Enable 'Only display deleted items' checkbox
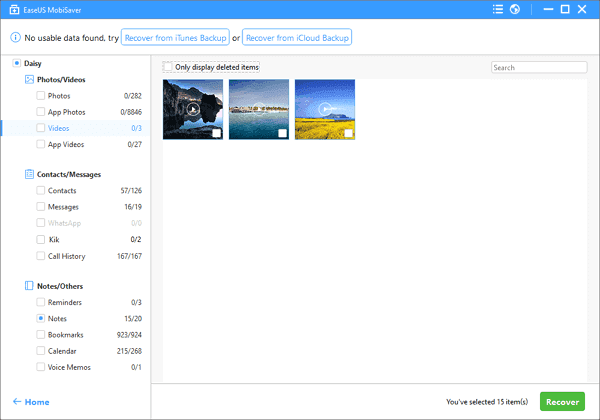The height and width of the screenshot is (420, 600). click(168, 67)
